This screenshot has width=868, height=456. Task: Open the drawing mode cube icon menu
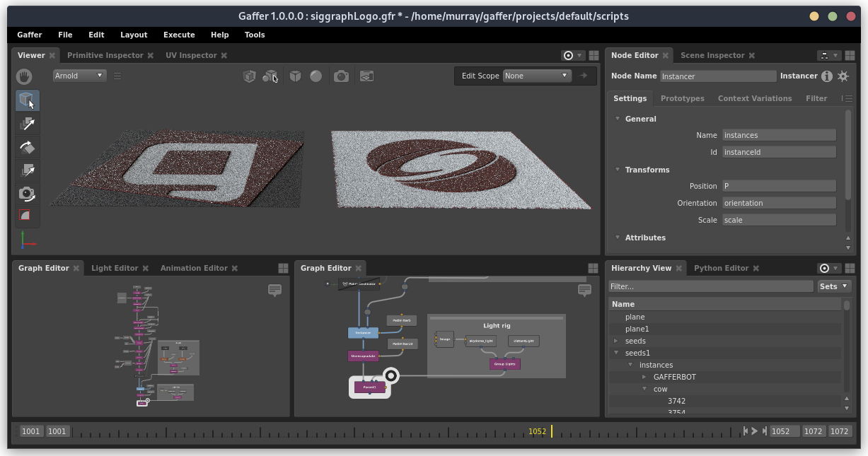(249, 76)
